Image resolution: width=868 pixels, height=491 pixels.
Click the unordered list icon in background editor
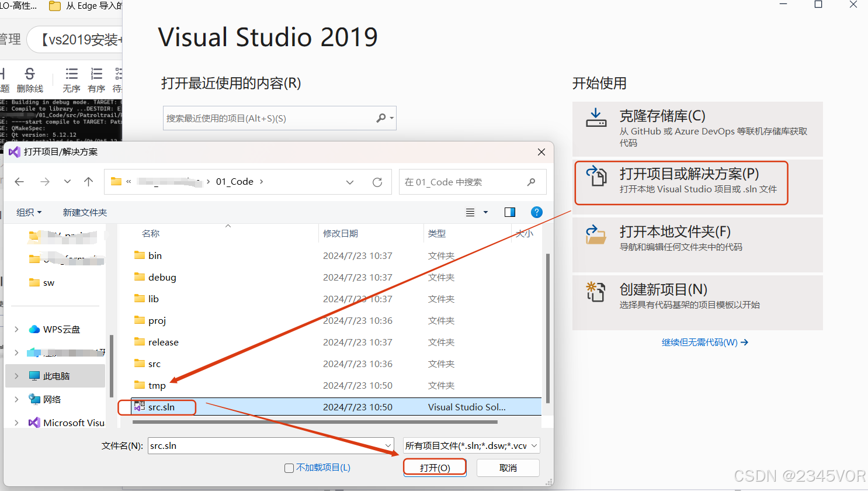(71, 74)
